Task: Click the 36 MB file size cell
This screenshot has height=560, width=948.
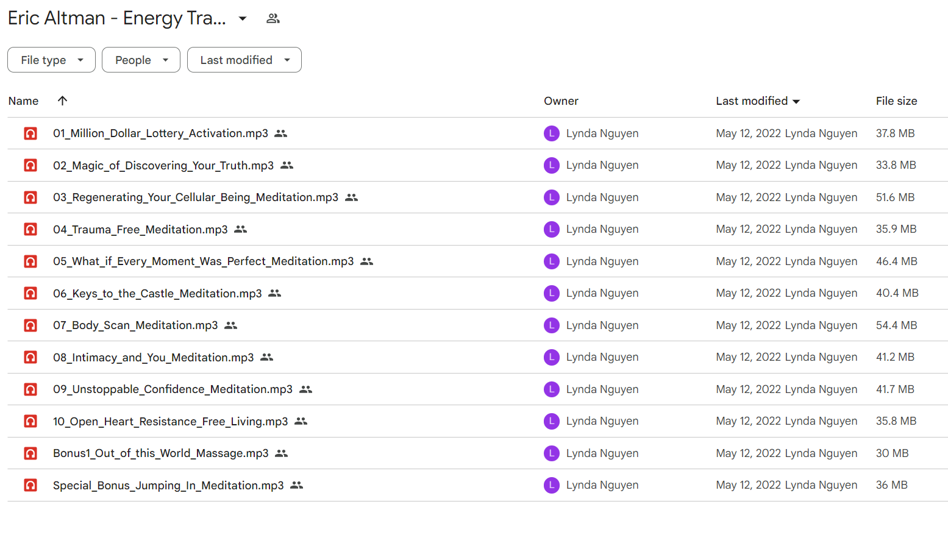Action: tap(891, 485)
